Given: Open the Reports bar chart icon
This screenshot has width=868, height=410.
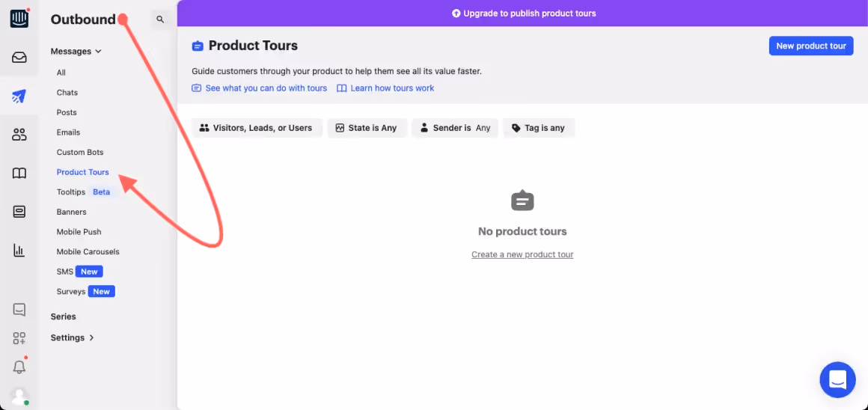Looking at the screenshot, I should tap(19, 251).
